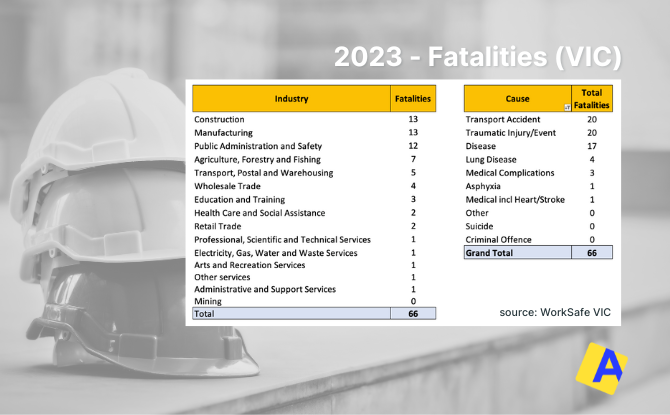This screenshot has height=415, width=670.
Task: Click the value 7 for Agriculture
Action: (x=413, y=159)
